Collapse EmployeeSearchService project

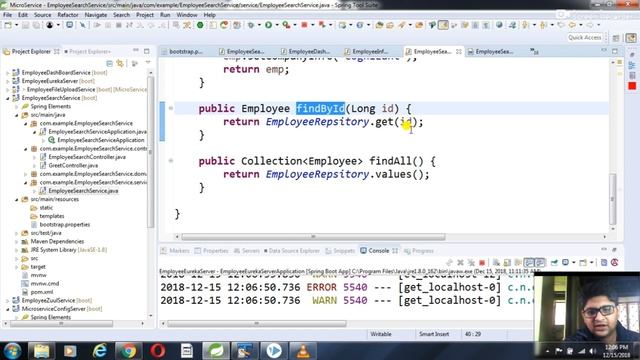(7, 98)
